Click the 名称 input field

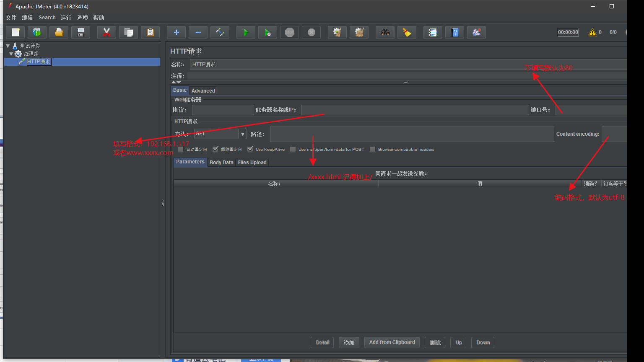click(408, 65)
